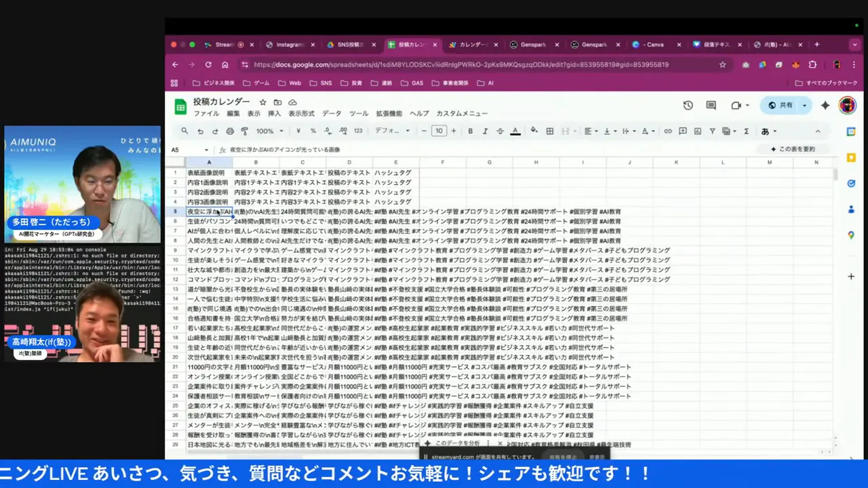
Task: Click the insert link icon
Action: 668,131
